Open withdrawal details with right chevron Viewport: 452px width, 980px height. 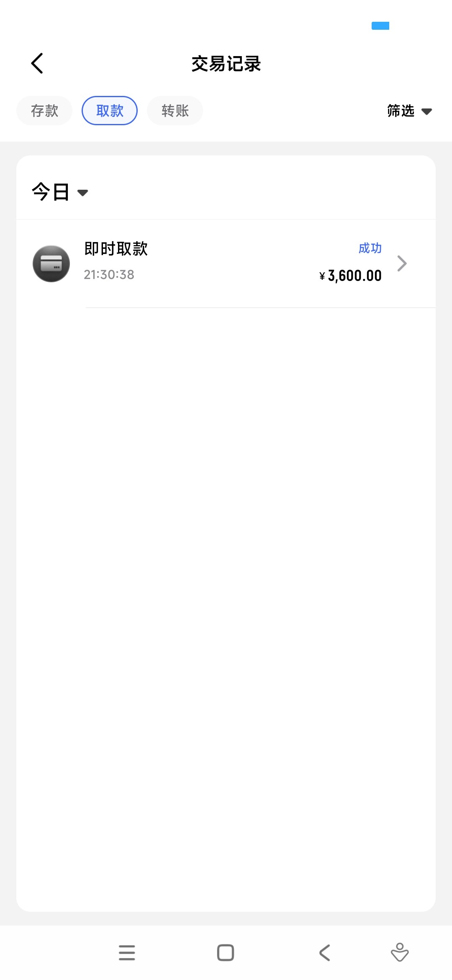(x=402, y=263)
